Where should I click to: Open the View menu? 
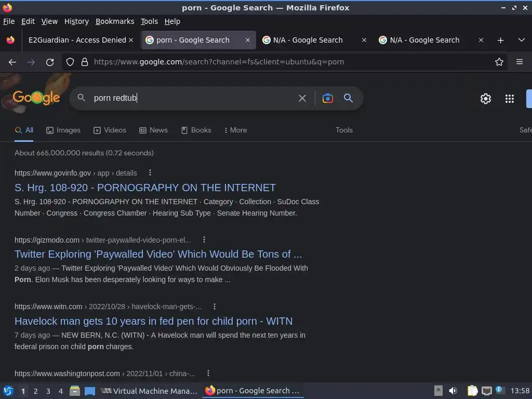click(49, 21)
